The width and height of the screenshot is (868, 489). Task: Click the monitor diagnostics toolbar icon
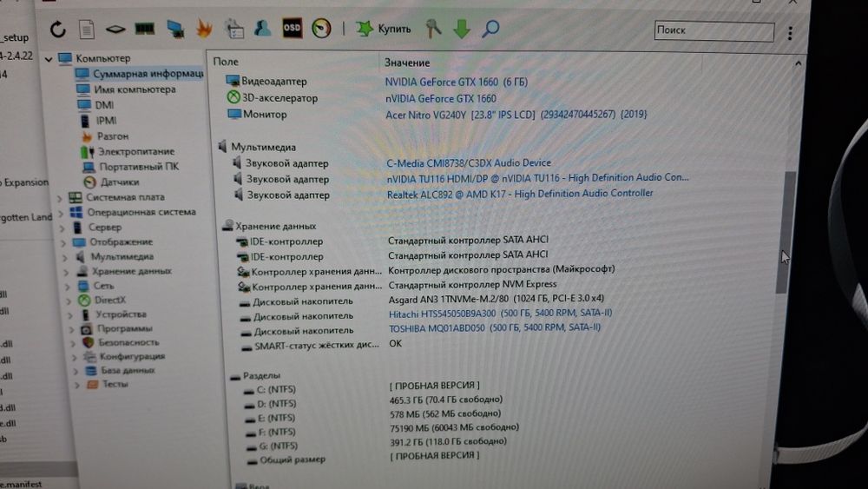[175, 29]
